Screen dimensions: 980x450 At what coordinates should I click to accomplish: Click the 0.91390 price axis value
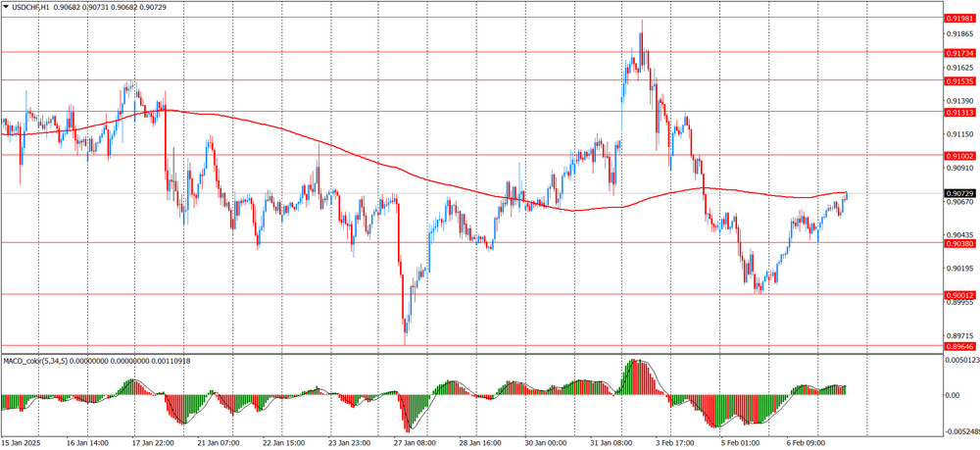tap(961, 101)
